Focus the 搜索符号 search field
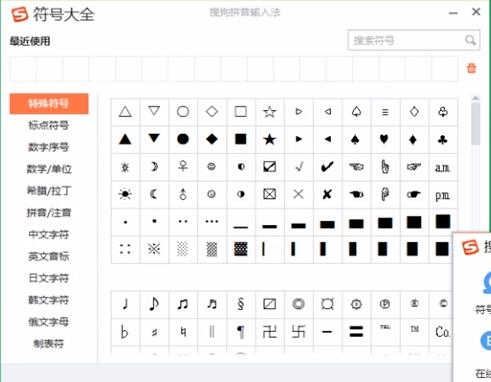 pos(414,40)
